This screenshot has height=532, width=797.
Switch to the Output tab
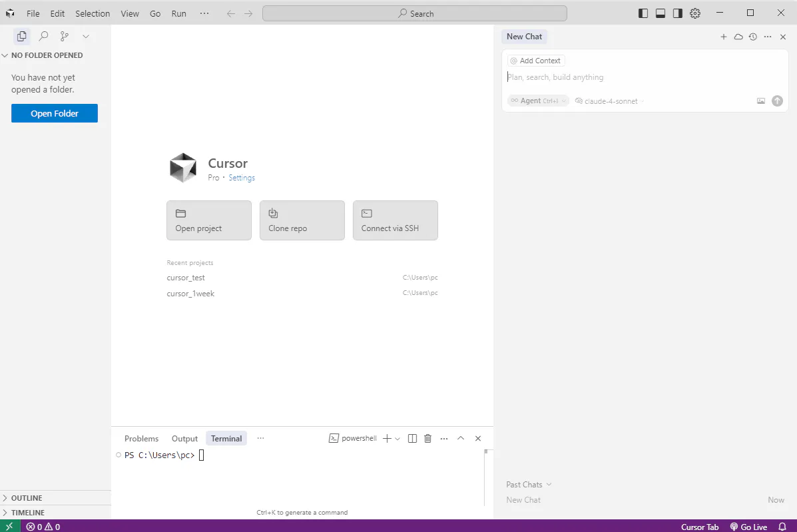tap(184, 439)
